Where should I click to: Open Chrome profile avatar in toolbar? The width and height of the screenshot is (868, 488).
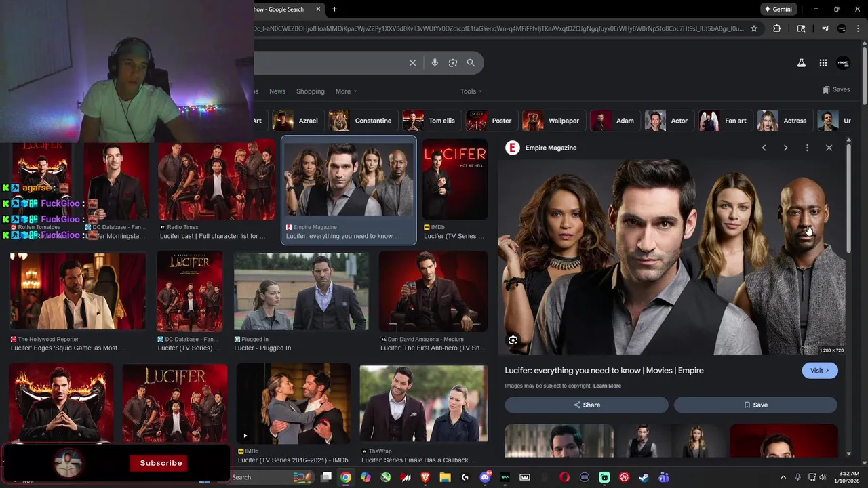pyautogui.click(x=842, y=28)
